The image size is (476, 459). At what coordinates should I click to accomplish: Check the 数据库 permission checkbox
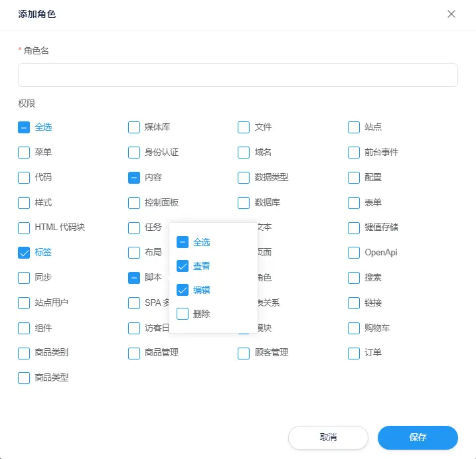pos(244,203)
